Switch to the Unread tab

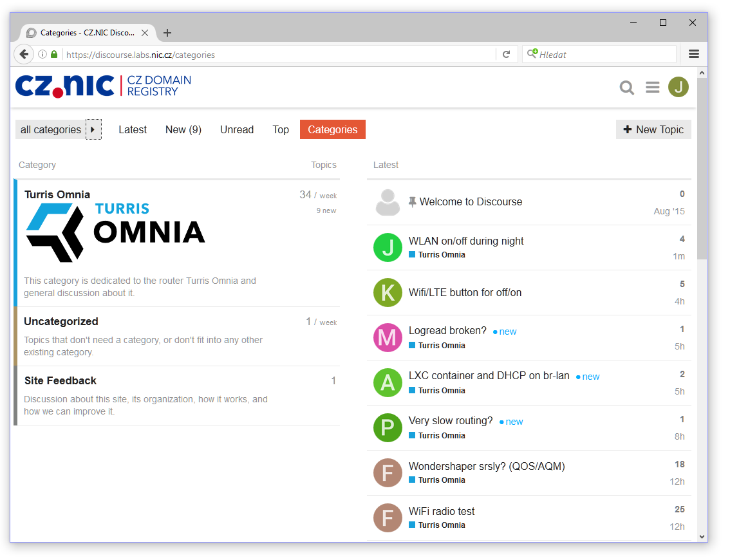click(237, 129)
